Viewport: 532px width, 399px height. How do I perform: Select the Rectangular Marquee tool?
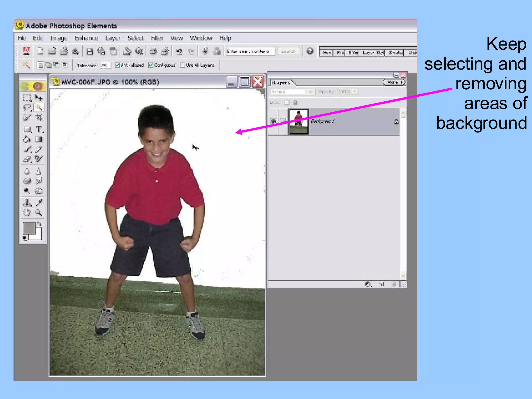click(x=27, y=98)
